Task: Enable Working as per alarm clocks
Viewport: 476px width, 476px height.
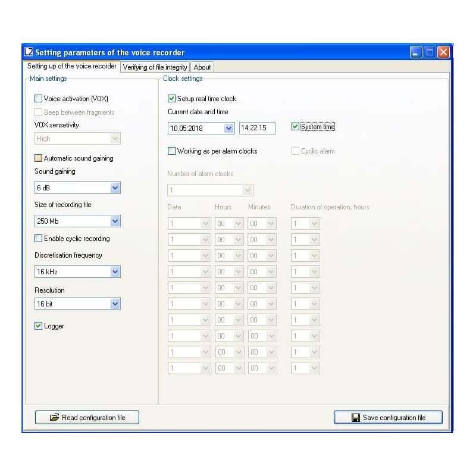Action: [172, 151]
